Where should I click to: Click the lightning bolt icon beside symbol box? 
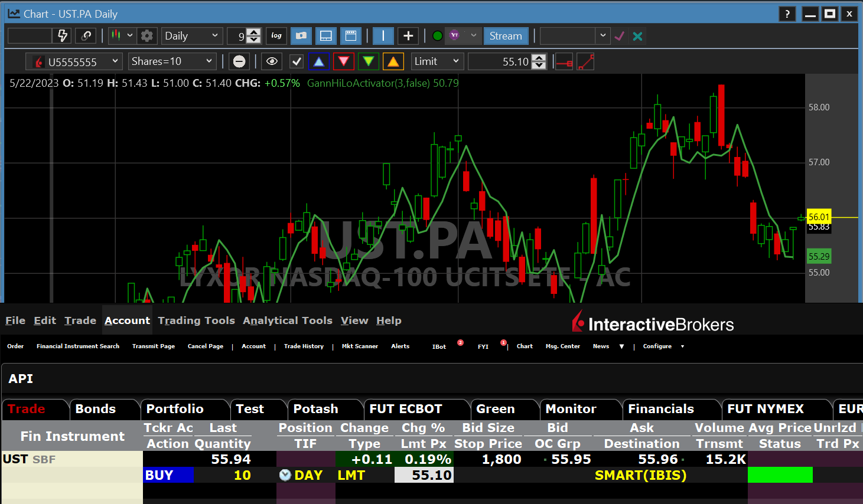(x=63, y=36)
